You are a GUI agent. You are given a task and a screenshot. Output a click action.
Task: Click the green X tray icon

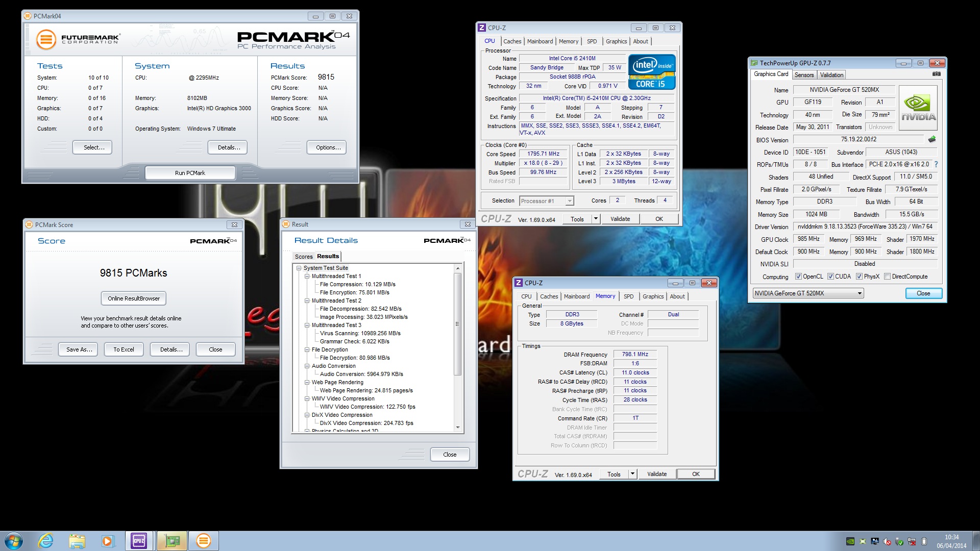(863, 541)
